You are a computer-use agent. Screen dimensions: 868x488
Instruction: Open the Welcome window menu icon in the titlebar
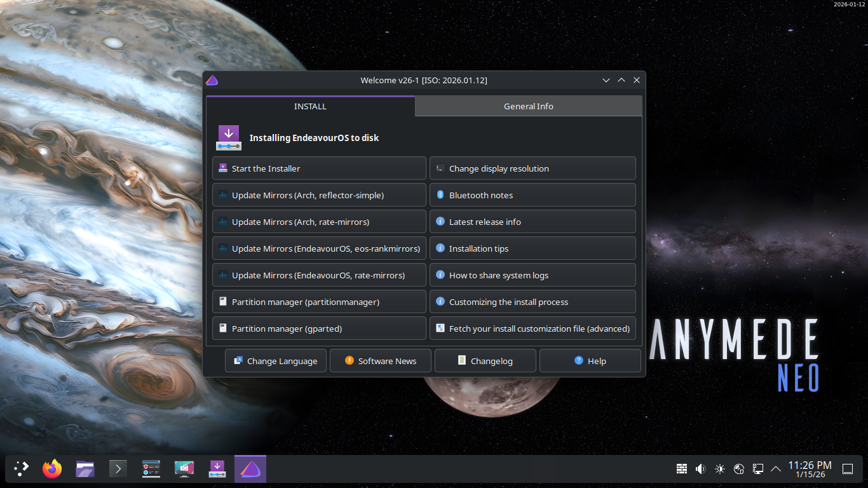212,80
